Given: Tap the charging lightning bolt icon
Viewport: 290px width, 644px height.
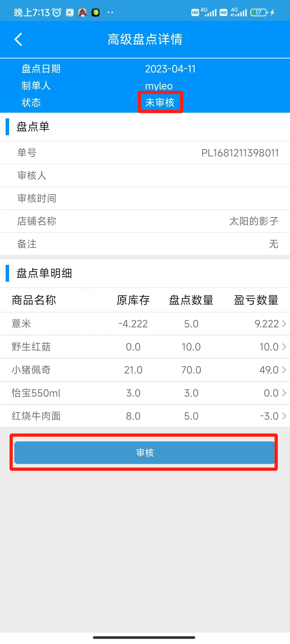Looking at the screenshot, I should (x=273, y=12).
